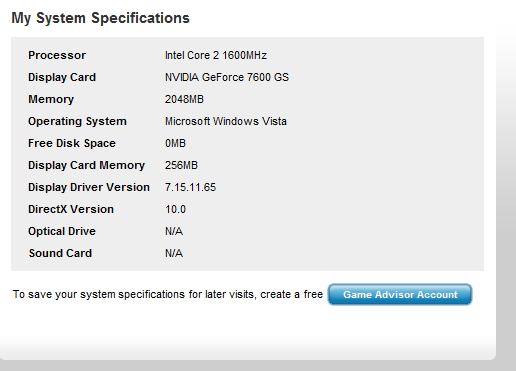Select the value '7.15.11.65'

pos(190,187)
